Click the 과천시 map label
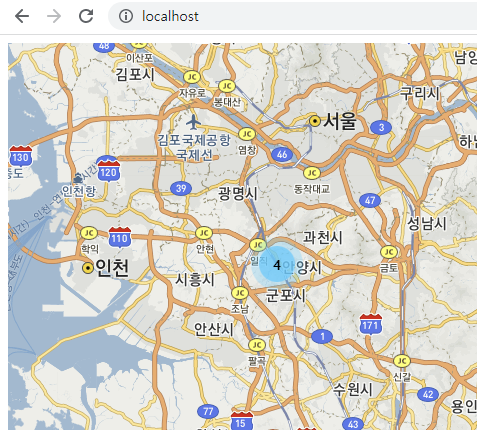The height and width of the screenshot is (430, 477). pos(323,237)
